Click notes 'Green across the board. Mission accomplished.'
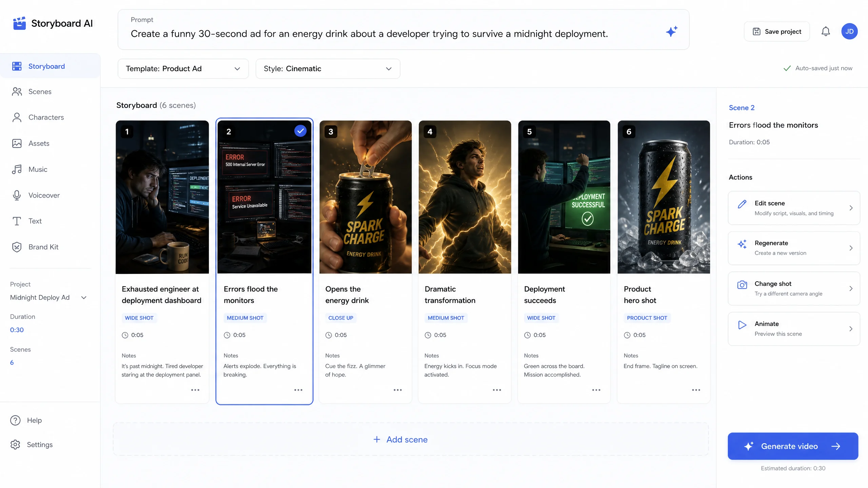 click(554, 370)
